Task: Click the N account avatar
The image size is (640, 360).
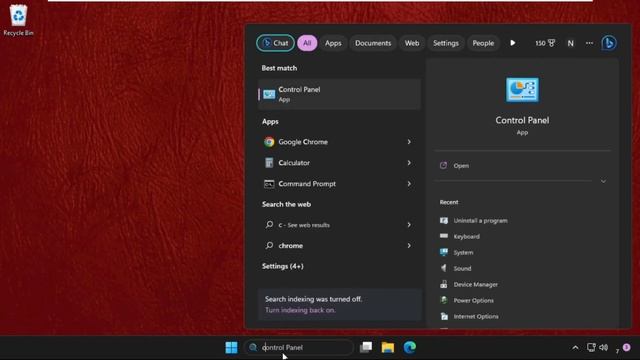Action: tap(571, 43)
